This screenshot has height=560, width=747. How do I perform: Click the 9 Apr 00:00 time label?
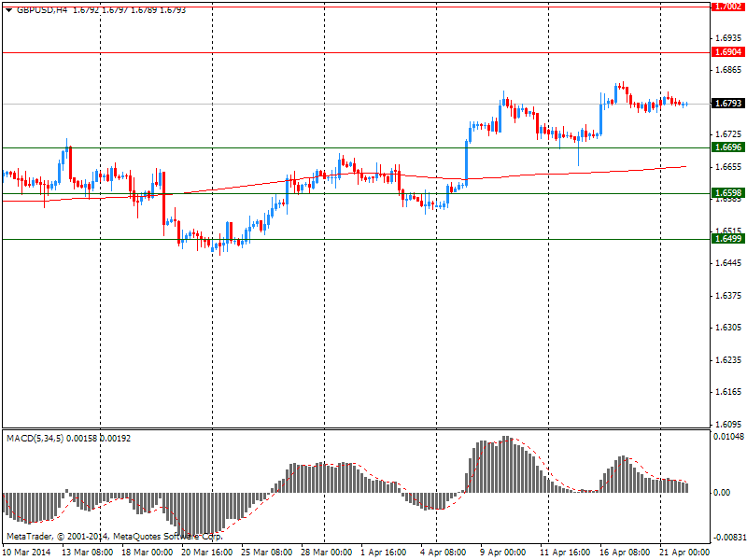(503, 553)
